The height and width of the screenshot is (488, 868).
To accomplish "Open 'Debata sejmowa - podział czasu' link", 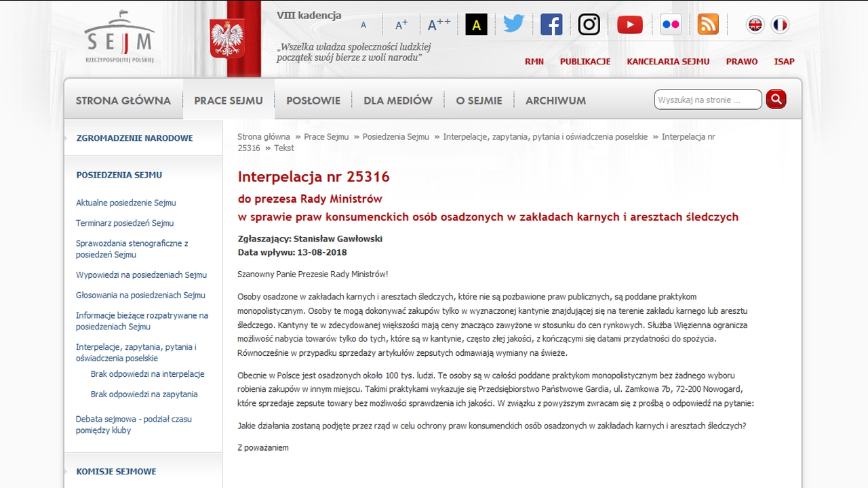I will coord(134,424).
